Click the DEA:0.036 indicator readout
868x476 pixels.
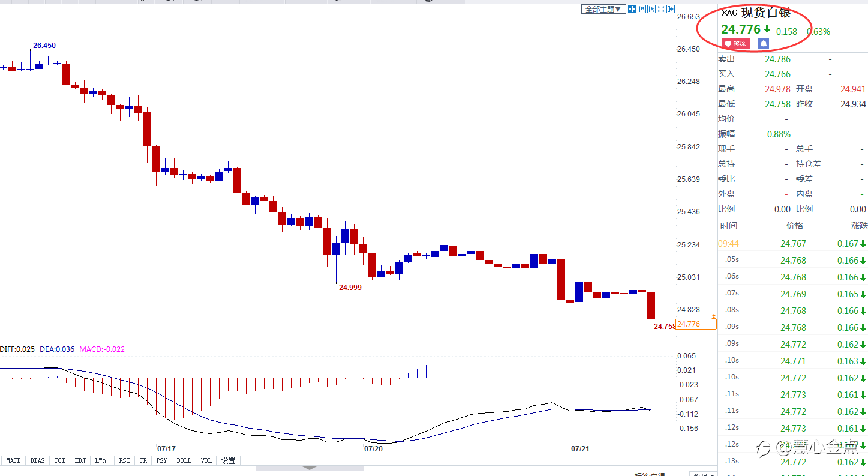(57, 349)
